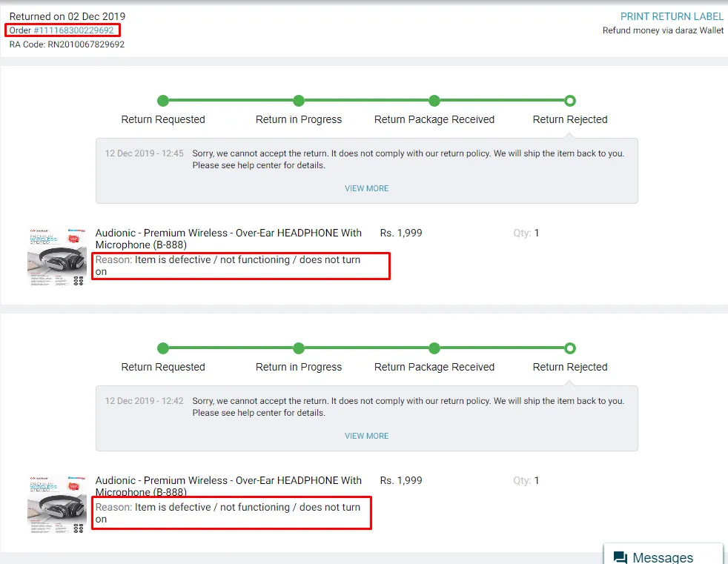The image size is (728, 564).
Task: Click second headphone product thumbnail
Action: coord(56,504)
